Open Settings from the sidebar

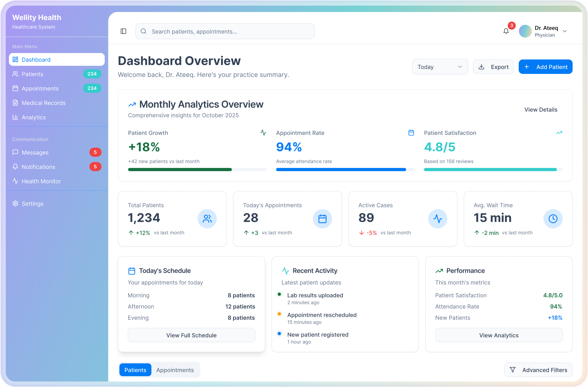point(32,204)
